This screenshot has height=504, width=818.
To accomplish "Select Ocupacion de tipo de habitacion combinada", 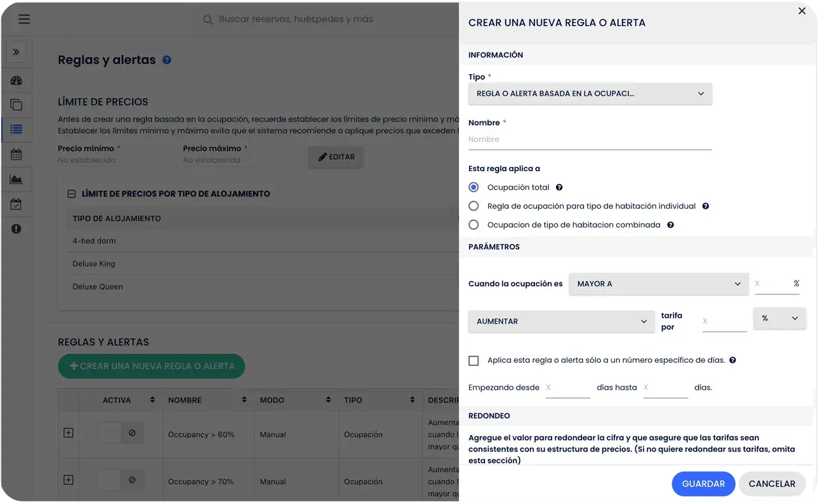I will (x=474, y=225).
